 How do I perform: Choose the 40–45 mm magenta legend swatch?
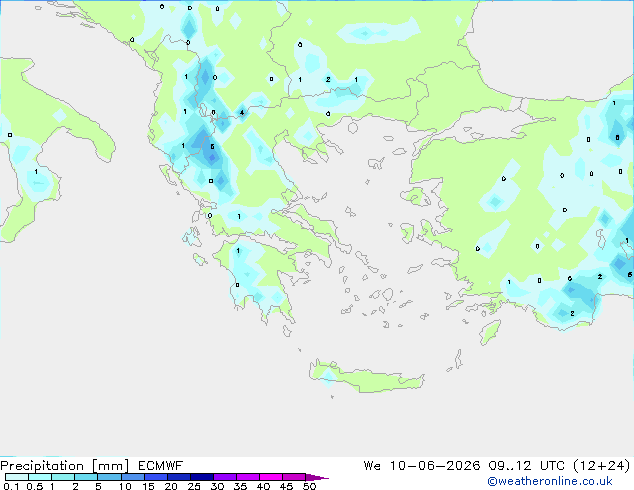(x=271, y=477)
